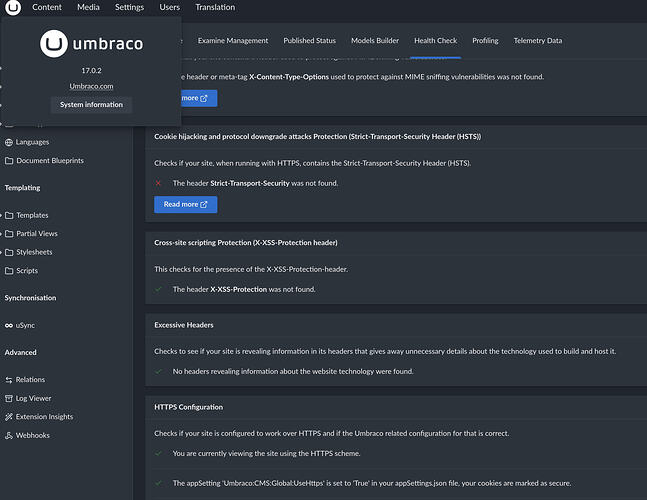The image size is (647, 500).
Task: Click green check beside UseHttps appSetting result
Action: pyautogui.click(x=158, y=483)
